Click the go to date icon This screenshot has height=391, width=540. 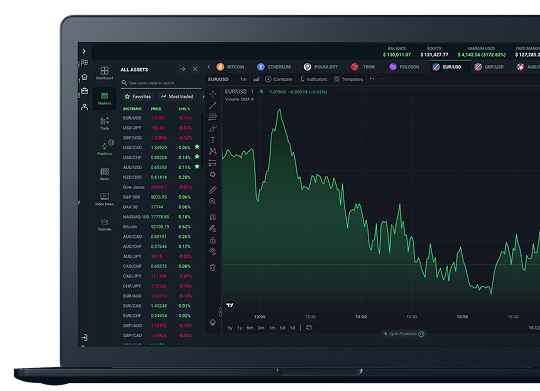pos(309,328)
